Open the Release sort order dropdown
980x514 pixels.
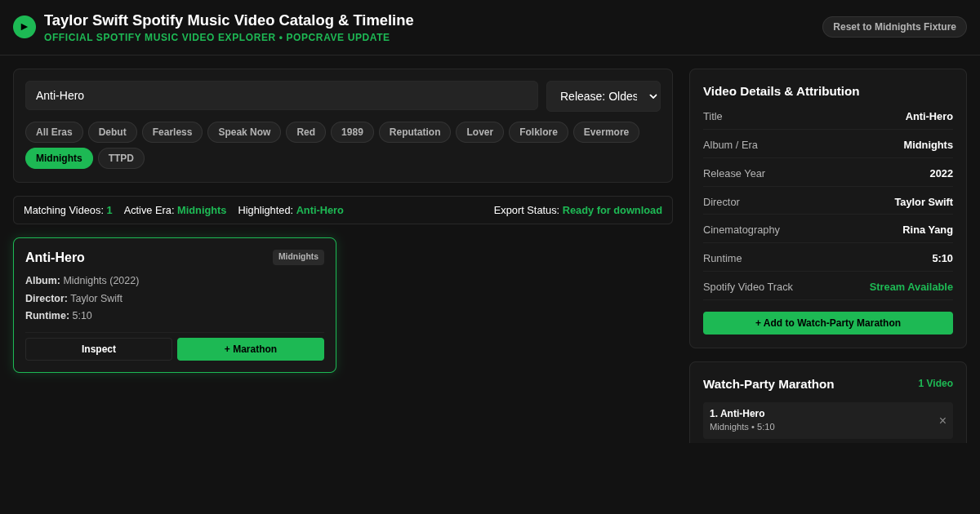(604, 96)
